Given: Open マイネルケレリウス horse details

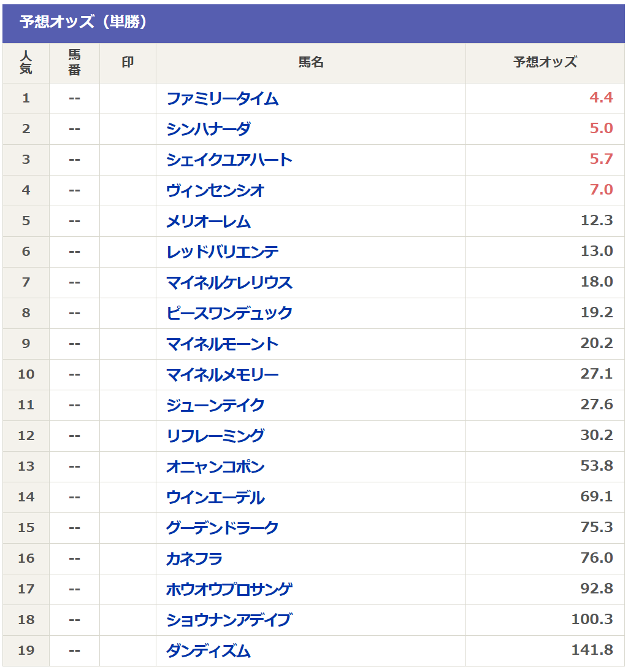Looking at the screenshot, I should point(229,283).
